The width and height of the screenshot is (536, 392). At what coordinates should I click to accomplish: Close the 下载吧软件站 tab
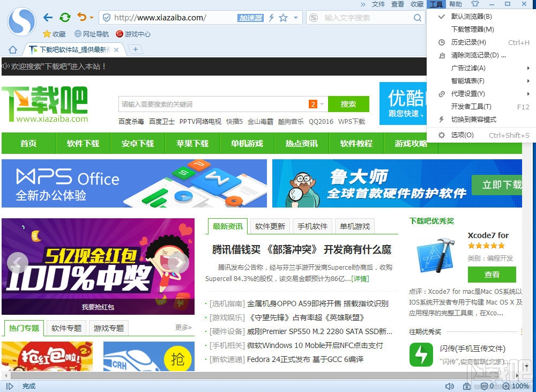pos(116,50)
